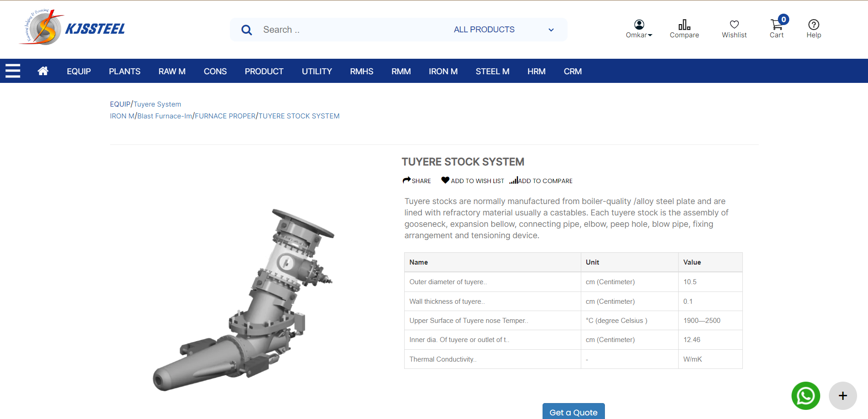Follow the IRON M breadcrumb link
Screen dimensions: 868x419
point(122,116)
